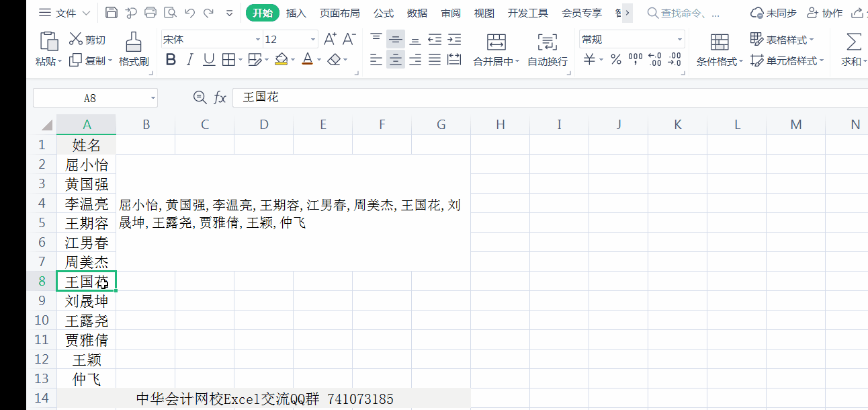This screenshot has width=868, height=410.
Task: Align text to bottom
Action: [x=415, y=40]
